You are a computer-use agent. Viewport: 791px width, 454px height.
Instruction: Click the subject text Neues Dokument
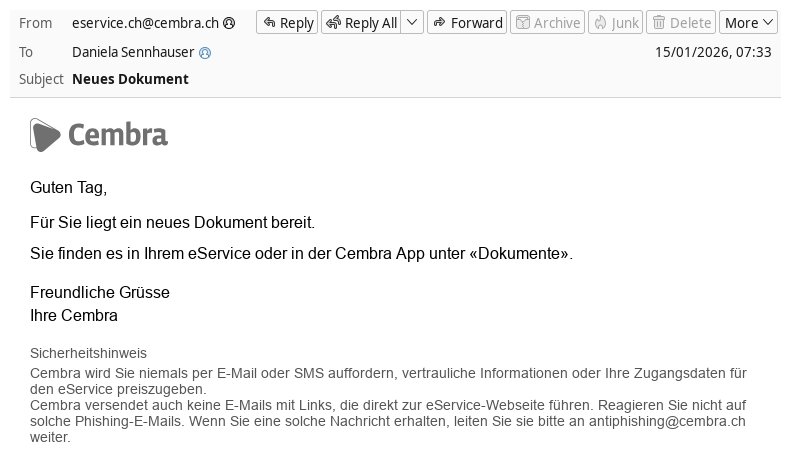click(130, 79)
